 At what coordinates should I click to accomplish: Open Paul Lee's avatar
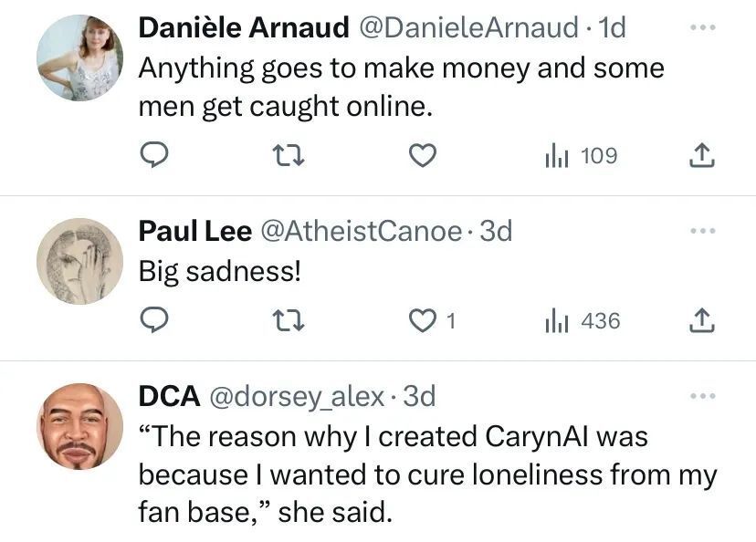[x=79, y=261]
